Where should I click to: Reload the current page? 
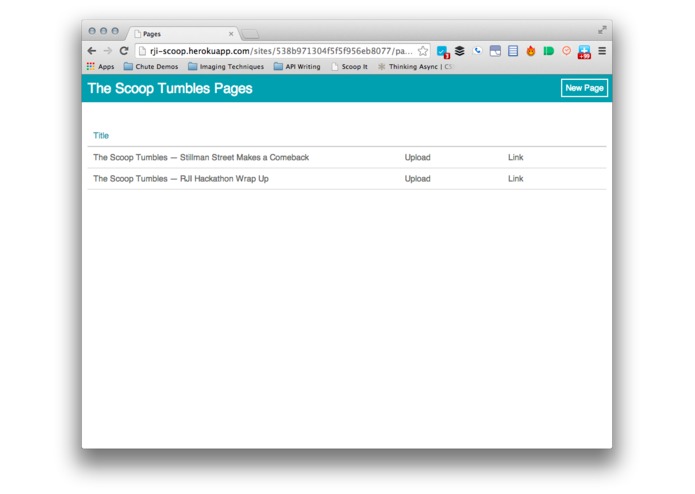pos(124,51)
